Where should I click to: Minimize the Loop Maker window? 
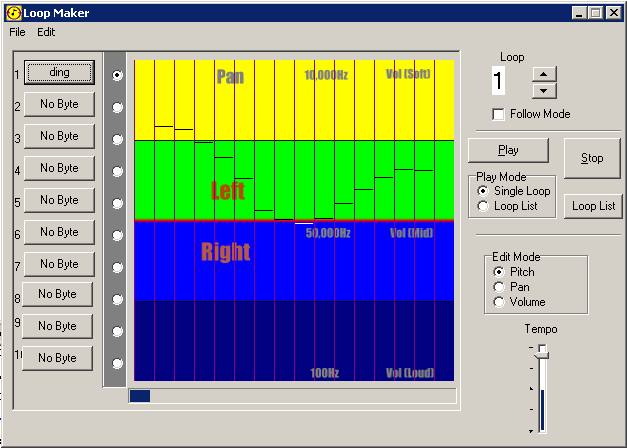(579, 13)
